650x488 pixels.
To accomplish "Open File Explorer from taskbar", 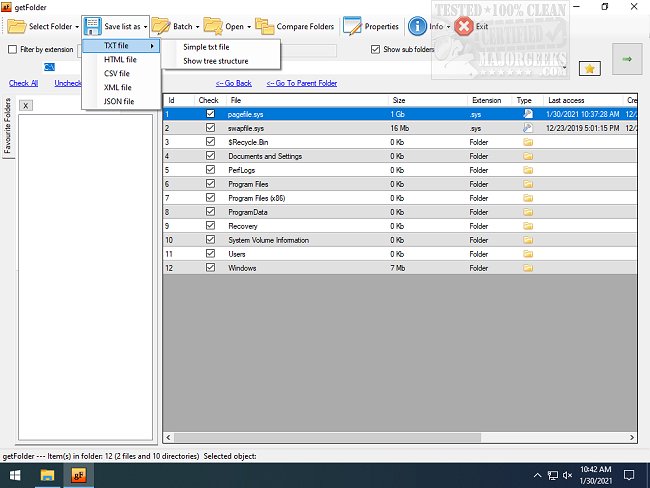I will [47, 475].
